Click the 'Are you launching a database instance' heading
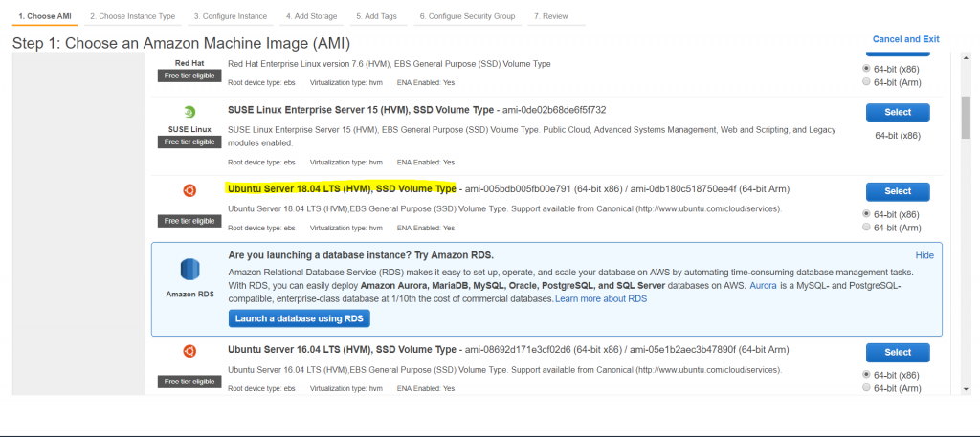The width and height of the screenshot is (980, 437). click(361, 255)
